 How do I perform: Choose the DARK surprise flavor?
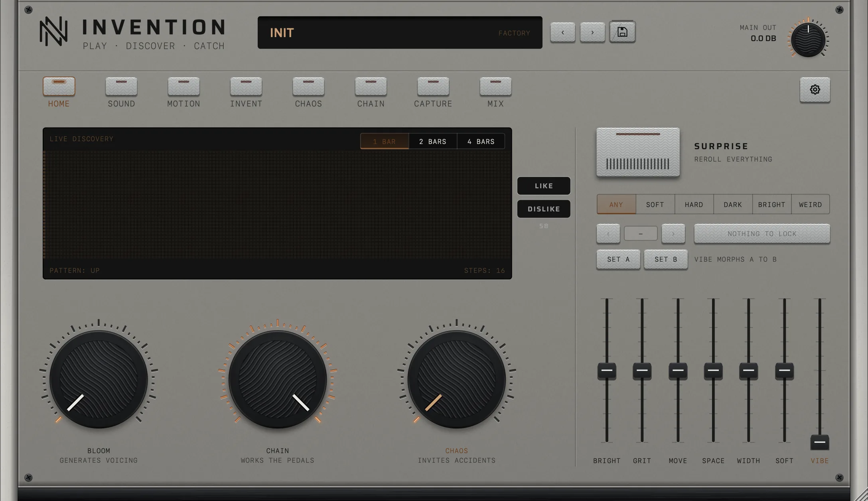click(x=733, y=204)
